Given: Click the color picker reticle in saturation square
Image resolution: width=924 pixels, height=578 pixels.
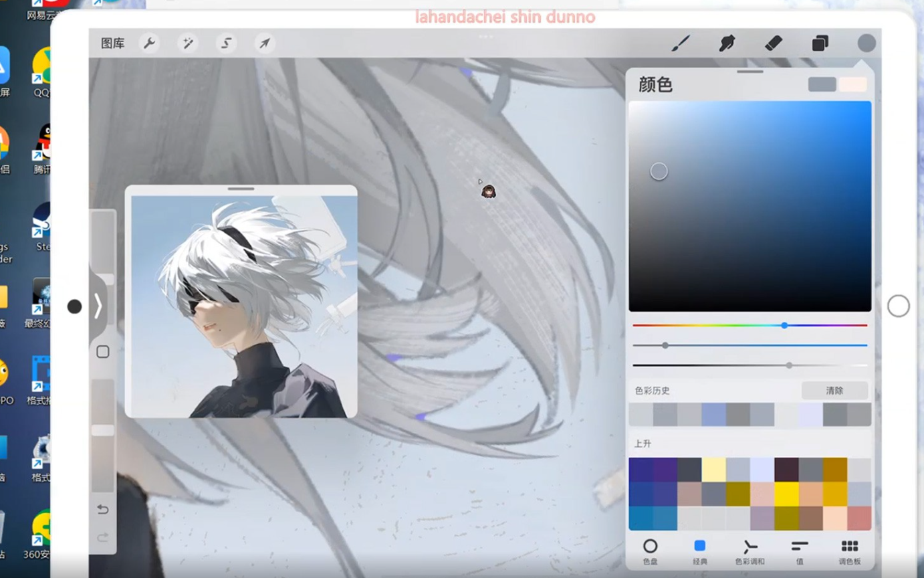Looking at the screenshot, I should pos(659,171).
